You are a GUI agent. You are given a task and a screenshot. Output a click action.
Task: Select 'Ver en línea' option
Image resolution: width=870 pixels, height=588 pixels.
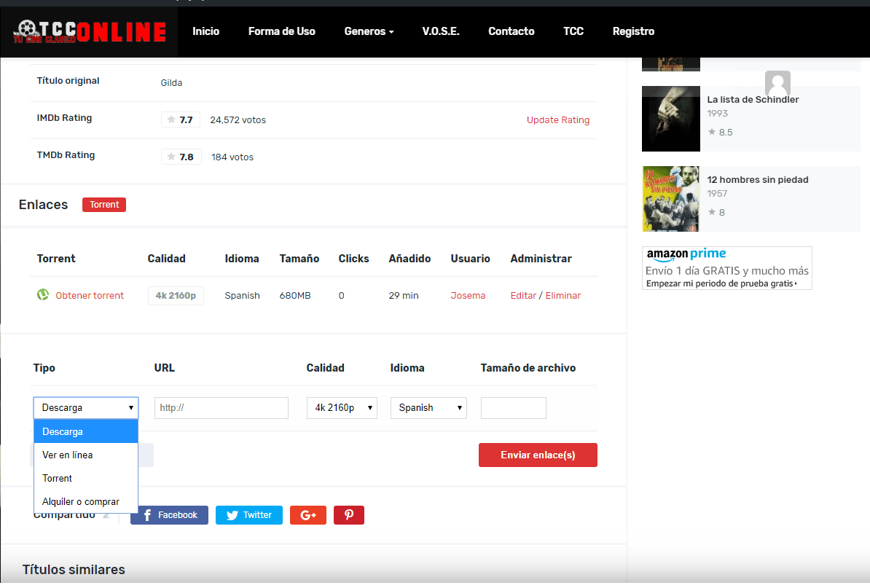click(68, 455)
